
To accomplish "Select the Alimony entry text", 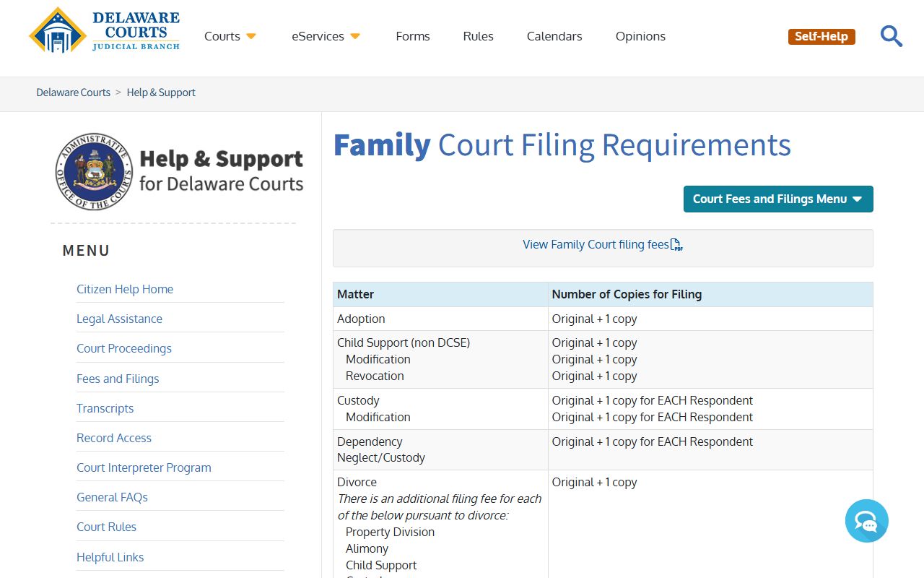I will tap(367, 548).
